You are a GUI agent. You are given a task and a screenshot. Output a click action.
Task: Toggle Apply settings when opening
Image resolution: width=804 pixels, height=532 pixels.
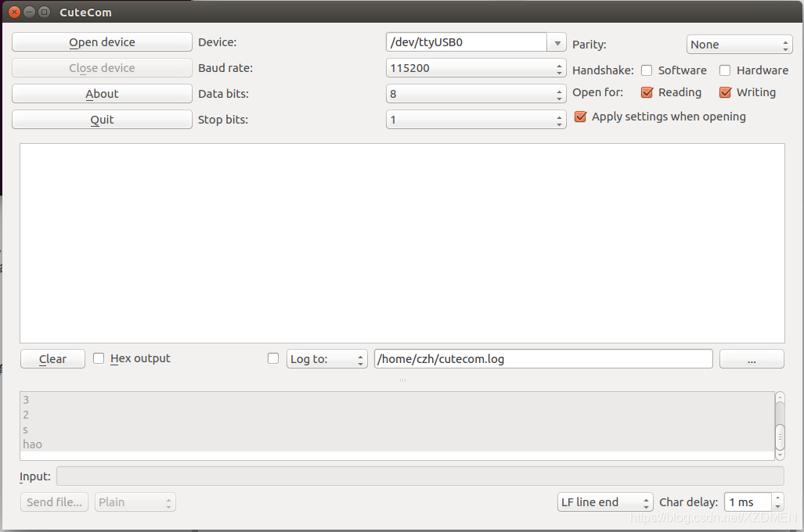coord(580,117)
